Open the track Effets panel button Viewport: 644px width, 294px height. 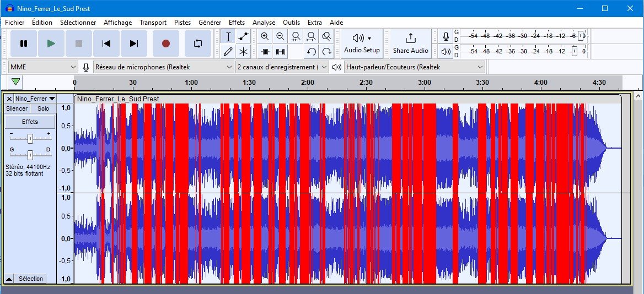coord(30,122)
